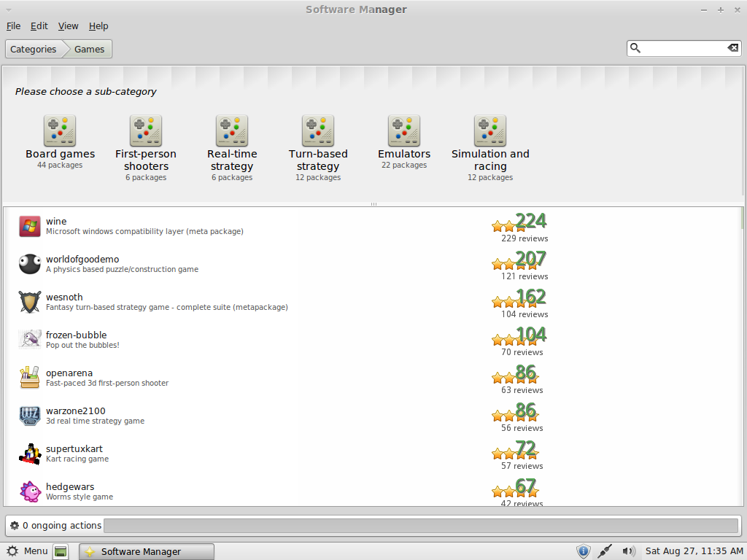The height and width of the screenshot is (560, 747).
Task: Open the Board games sub-category icon
Action: coord(60,131)
